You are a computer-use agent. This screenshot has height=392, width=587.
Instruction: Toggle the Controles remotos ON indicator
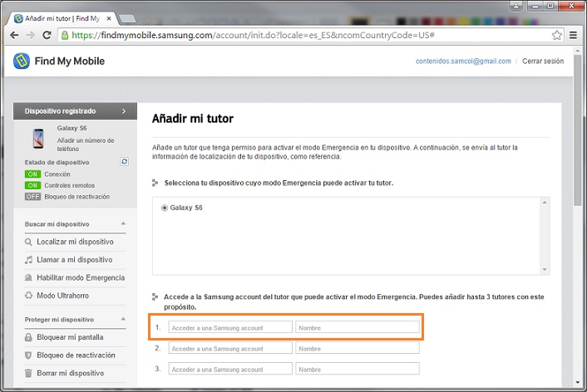pyautogui.click(x=32, y=185)
